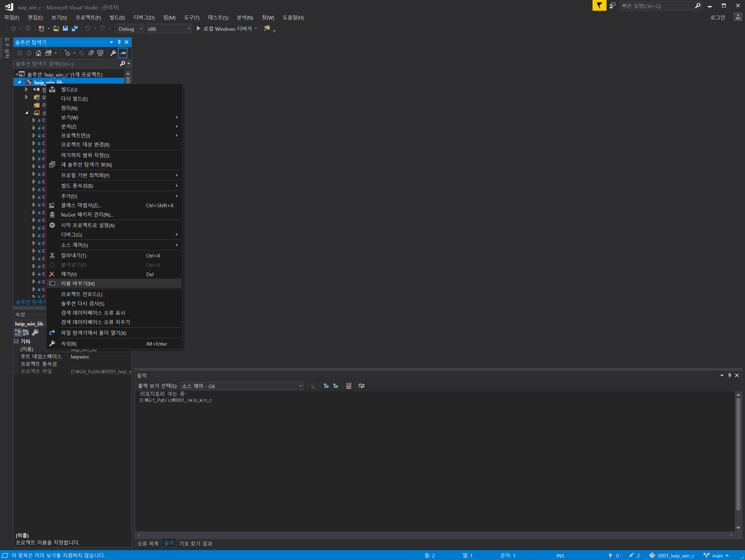Toggle auto-hide pin on Output panel
This screenshot has width=745, height=560.
730,375
